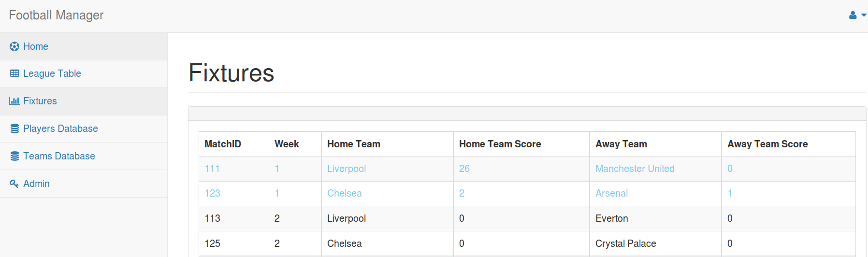The width and height of the screenshot is (868, 257).
Task: Click the Fixtures bar chart icon
Action: pyautogui.click(x=14, y=101)
